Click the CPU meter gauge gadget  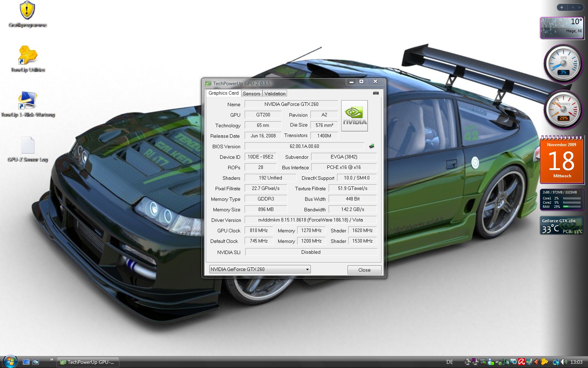tap(563, 63)
